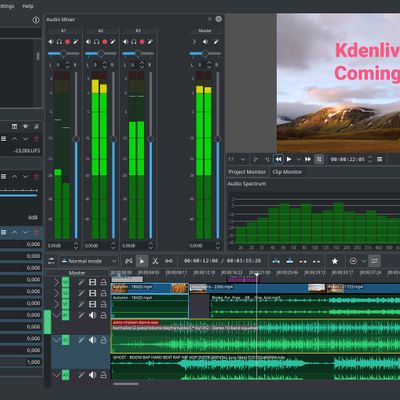The height and width of the screenshot is (400, 400).
Task: Open timeline track settings icon
Action: click(x=51, y=261)
